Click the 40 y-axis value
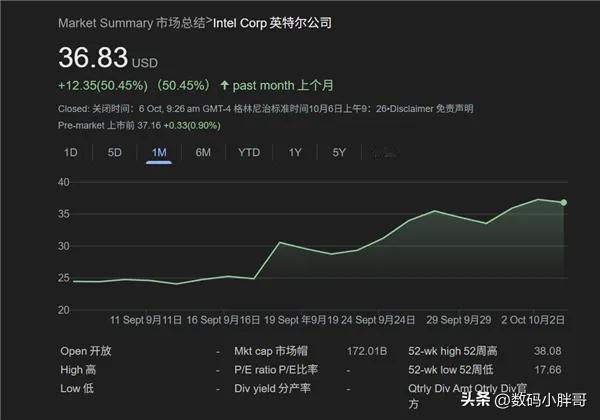Viewport: 600px width, 420px height. point(64,182)
